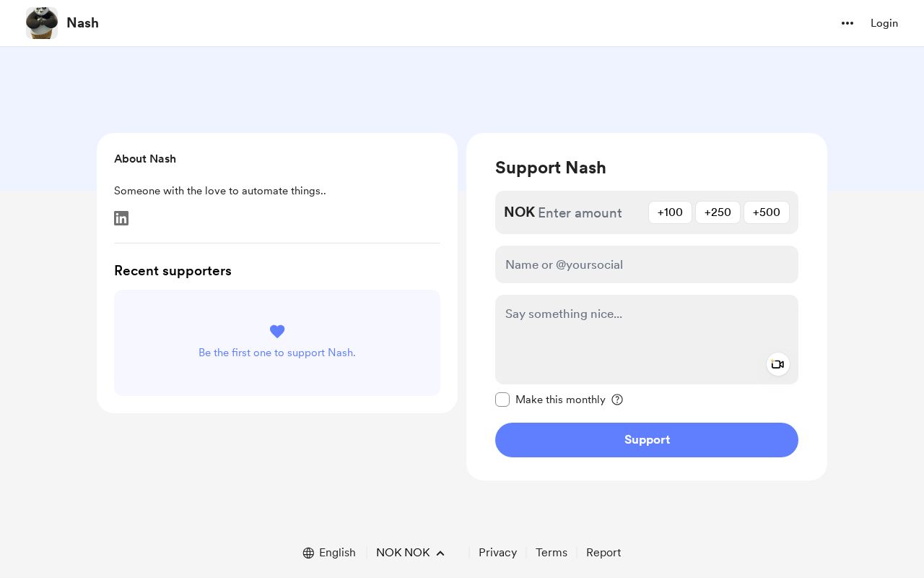Screen dimensions: 924x578
Task: Open the three-dot more options menu
Action: point(847,23)
